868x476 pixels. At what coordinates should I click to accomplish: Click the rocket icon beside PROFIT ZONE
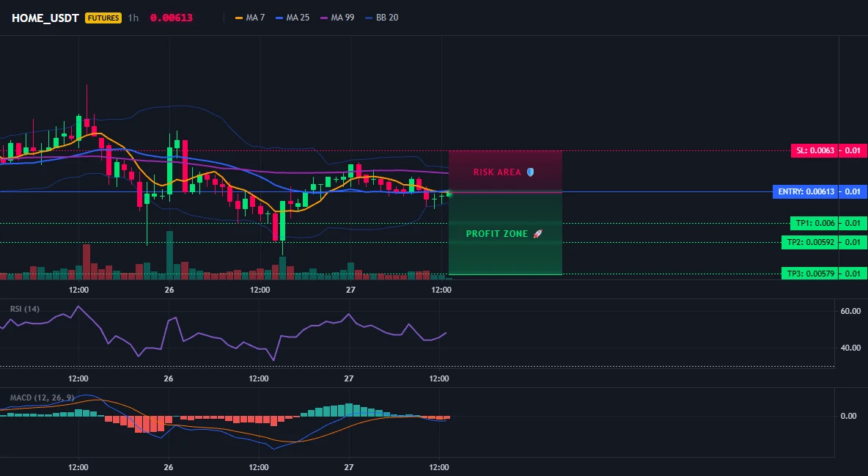537,234
